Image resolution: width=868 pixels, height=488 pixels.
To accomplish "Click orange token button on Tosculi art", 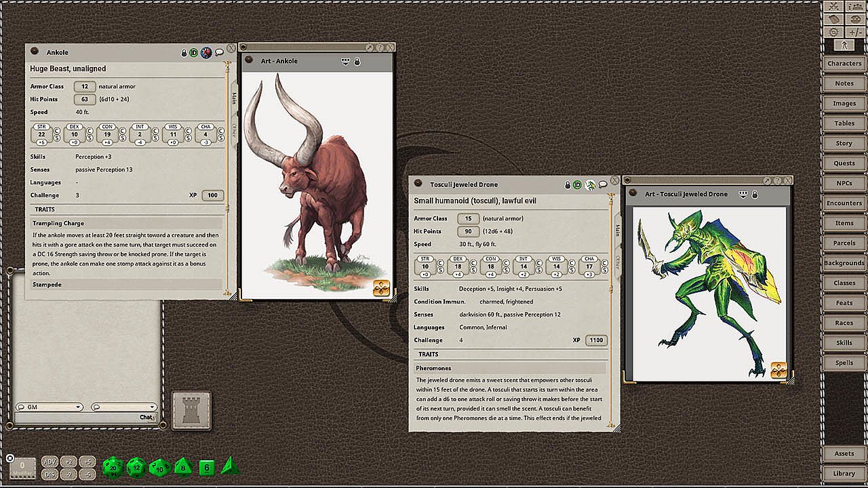I will point(778,370).
